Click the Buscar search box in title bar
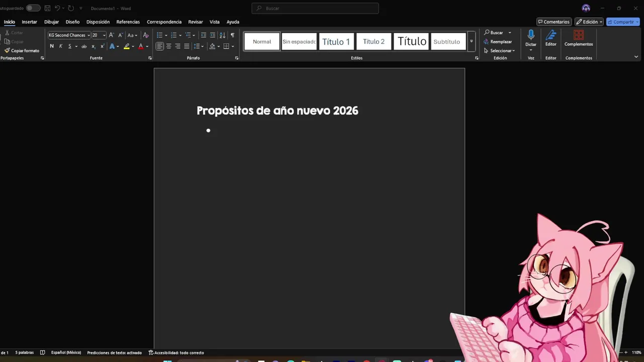The width and height of the screenshot is (644, 362). pos(315,8)
